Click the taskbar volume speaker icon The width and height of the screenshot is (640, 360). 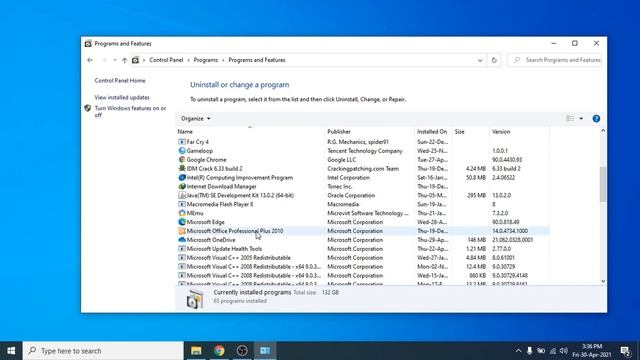point(564,351)
